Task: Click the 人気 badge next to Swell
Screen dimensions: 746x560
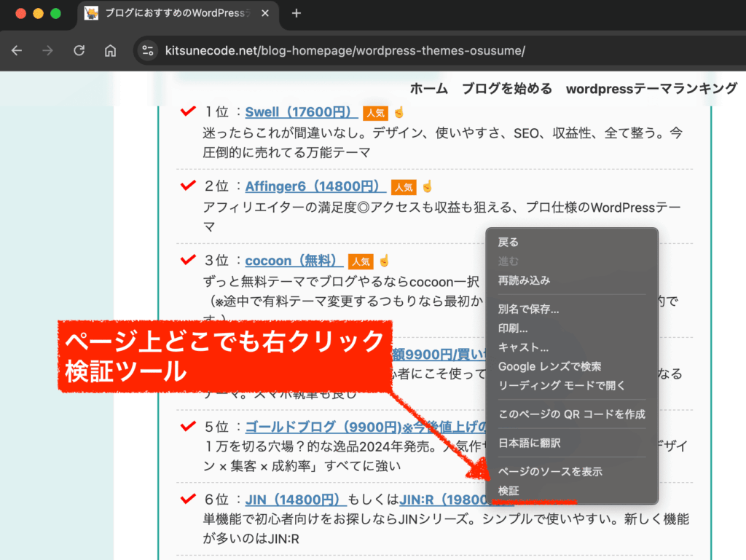Action: pyautogui.click(x=375, y=113)
